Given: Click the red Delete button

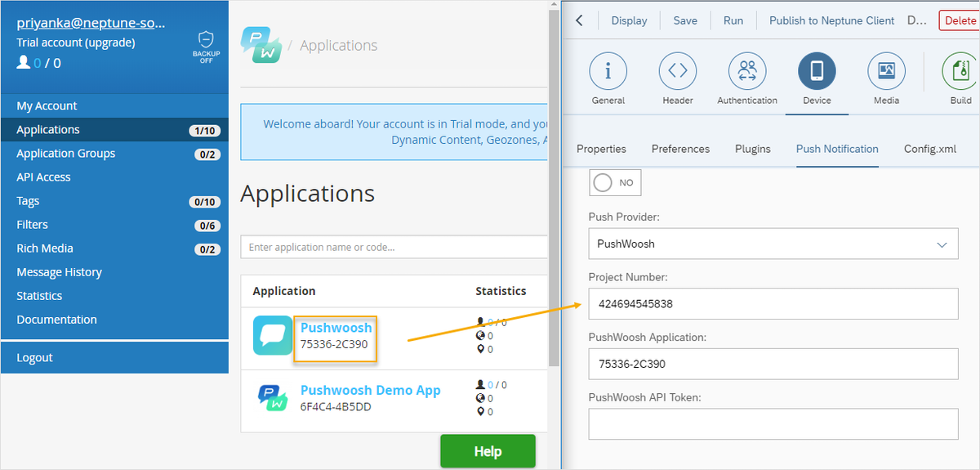Looking at the screenshot, I should coord(960,20).
